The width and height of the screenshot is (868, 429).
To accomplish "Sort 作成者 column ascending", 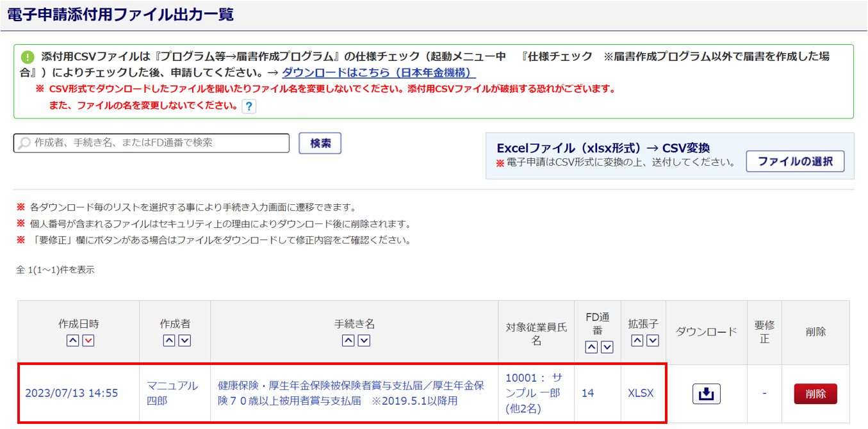I will [x=168, y=341].
